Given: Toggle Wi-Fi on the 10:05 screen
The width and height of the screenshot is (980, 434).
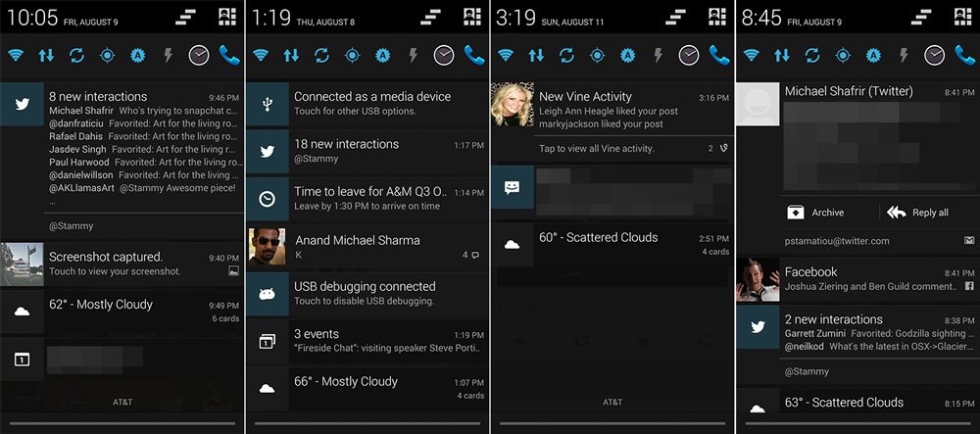Looking at the screenshot, I should click(16, 56).
